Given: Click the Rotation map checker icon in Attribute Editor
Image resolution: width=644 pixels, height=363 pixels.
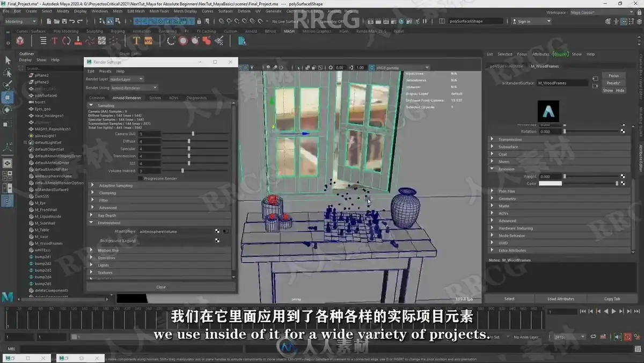Looking at the screenshot, I should [x=623, y=131].
